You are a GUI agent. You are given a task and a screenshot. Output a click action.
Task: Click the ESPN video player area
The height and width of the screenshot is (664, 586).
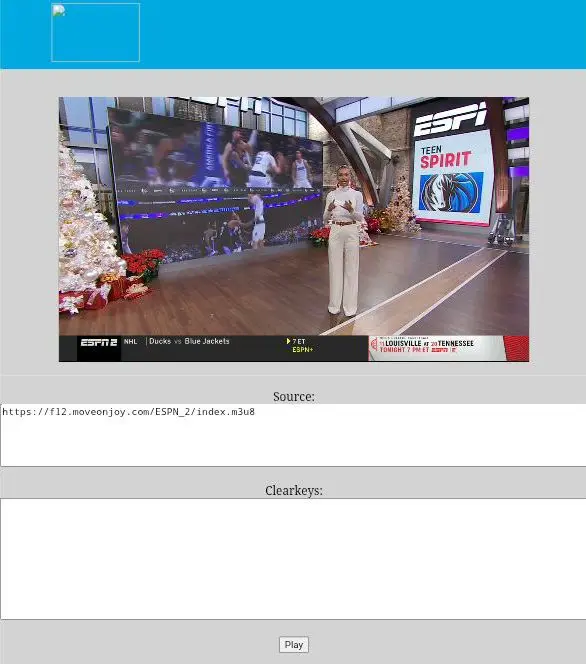pos(294,229)
